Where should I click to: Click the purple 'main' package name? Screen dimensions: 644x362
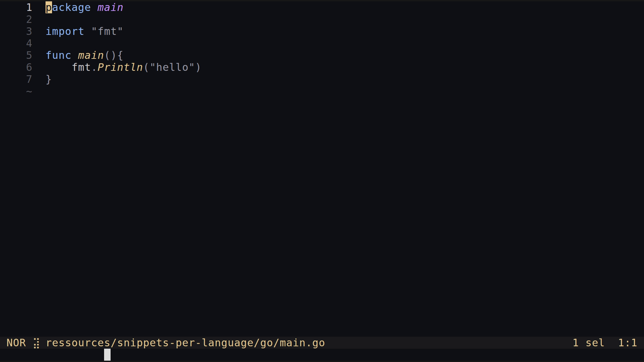pos(110,7)
